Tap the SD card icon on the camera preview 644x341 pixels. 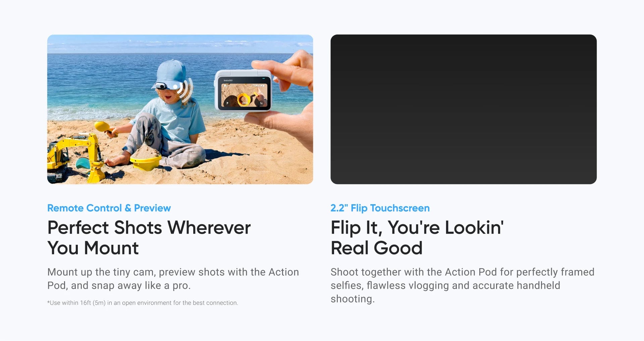click(225, 86)
